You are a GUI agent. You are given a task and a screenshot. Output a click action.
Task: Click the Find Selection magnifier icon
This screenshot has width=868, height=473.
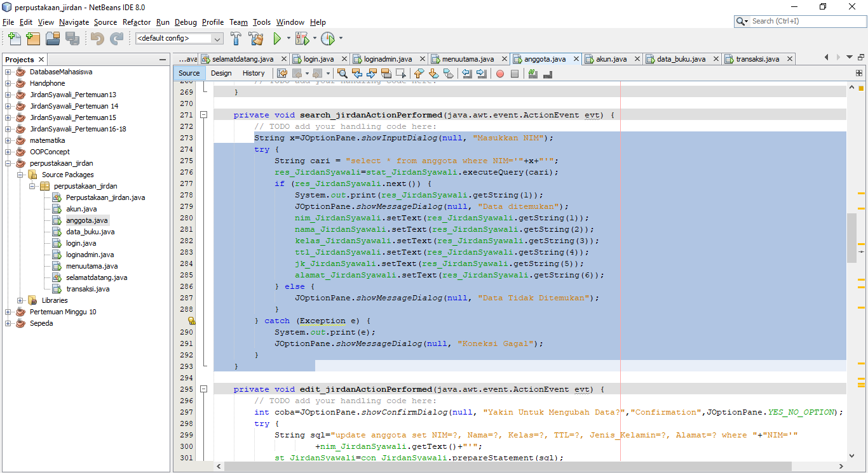pos(342,73)
